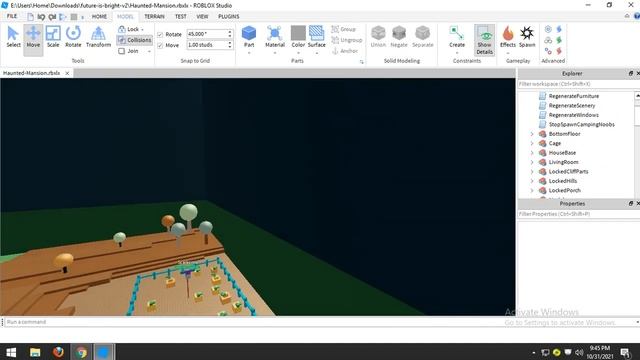Viewport: 640px width, 360px height.
Task: Click the quick-access play icon
Action: point(62,17)
